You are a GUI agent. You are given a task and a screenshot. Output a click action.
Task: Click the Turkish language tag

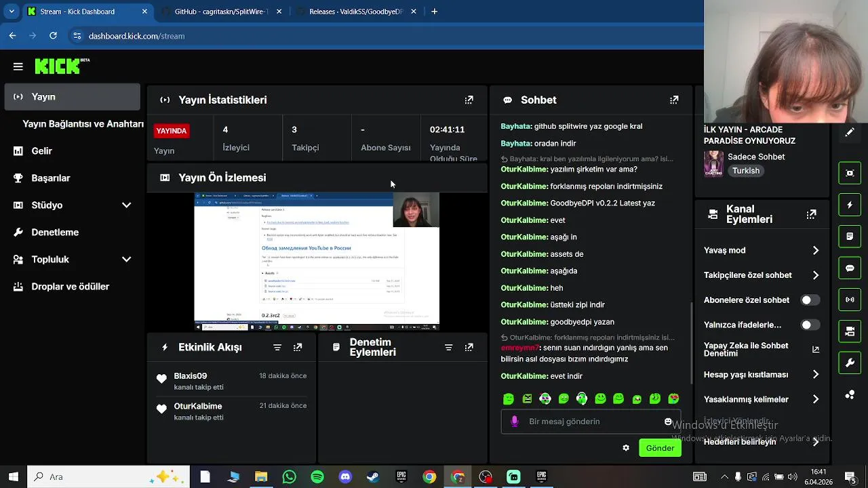coord(746,171)
